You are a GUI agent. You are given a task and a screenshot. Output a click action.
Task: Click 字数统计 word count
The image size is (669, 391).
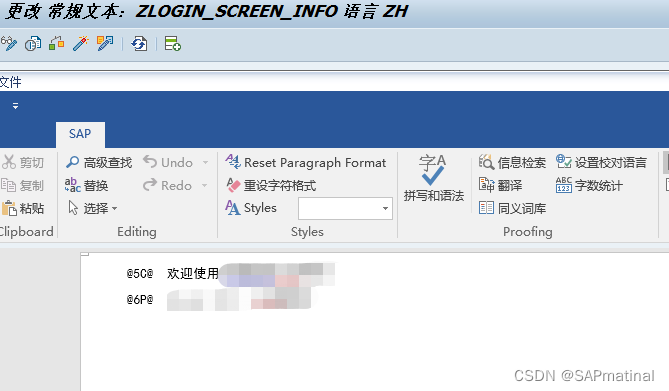click(x=589, y=185)
